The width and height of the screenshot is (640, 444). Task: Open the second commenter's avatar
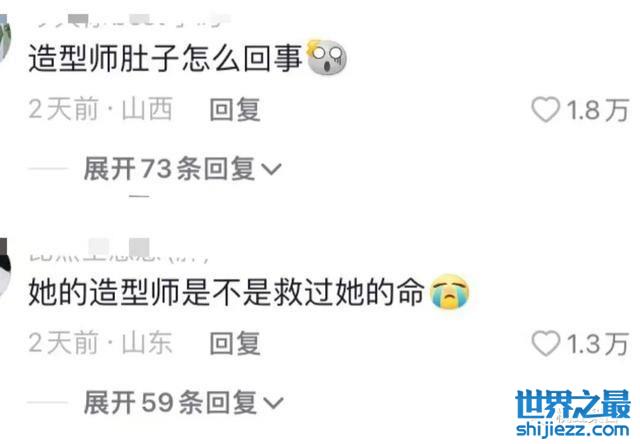click(5, 271)
